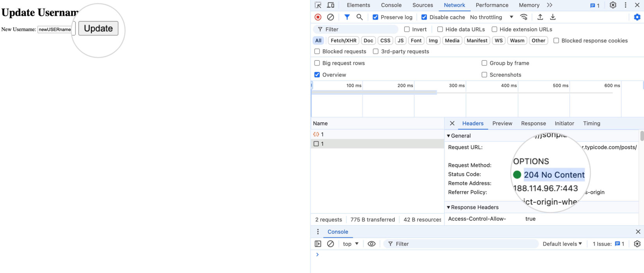Toggle the device toolbar icon
The image size is (644, 273).
coord(331,5)
